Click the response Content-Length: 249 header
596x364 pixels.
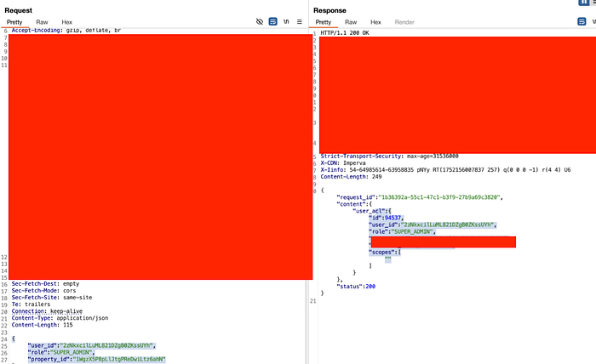coord(351,177)
